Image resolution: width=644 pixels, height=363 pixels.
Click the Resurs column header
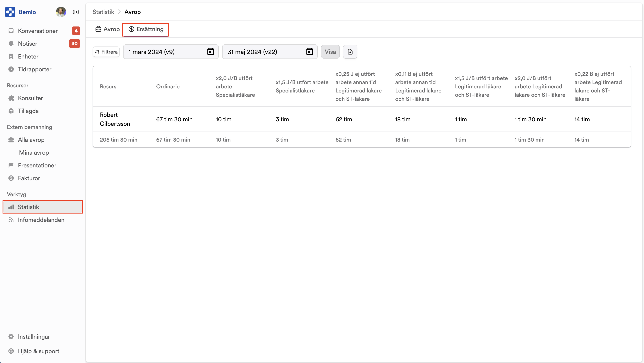pos(108,86)
